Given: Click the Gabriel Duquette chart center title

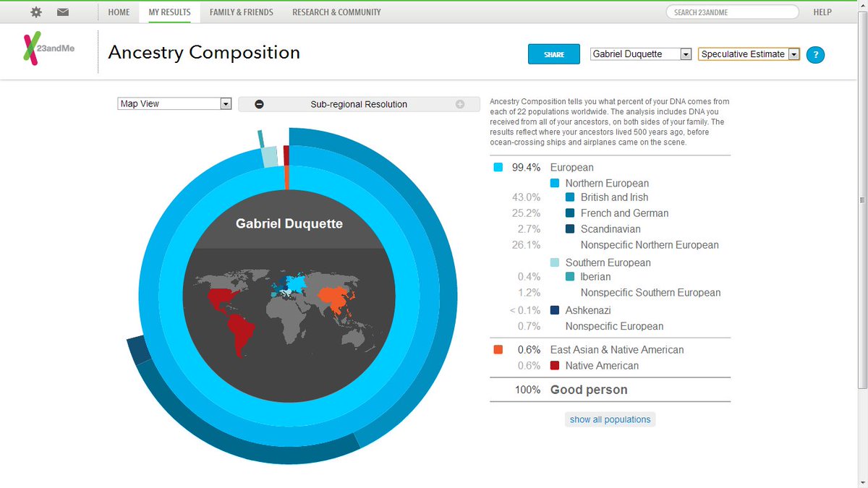Looking at the screenshot, I should pyautogui.click(x=289, y=224).
